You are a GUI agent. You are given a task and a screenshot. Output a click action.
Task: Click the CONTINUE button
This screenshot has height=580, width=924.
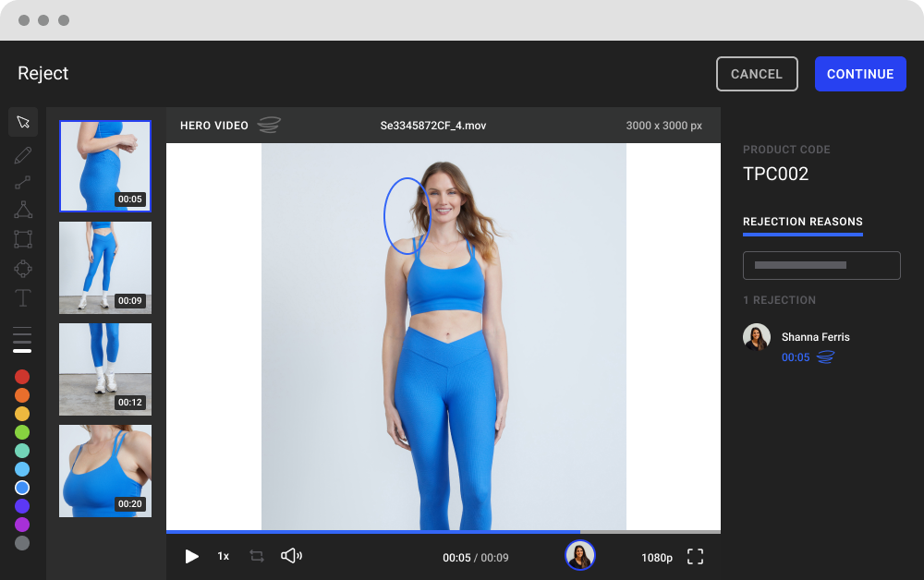coord(860,74)
